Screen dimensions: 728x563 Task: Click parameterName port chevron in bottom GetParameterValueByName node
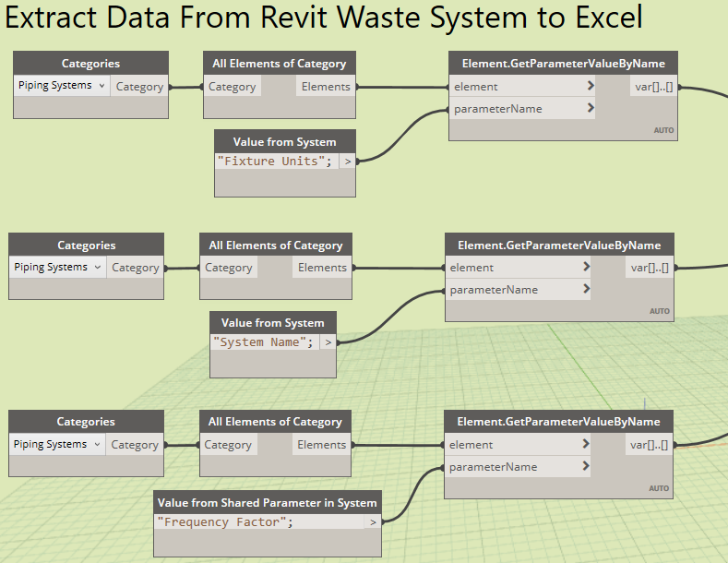point(586,466)
